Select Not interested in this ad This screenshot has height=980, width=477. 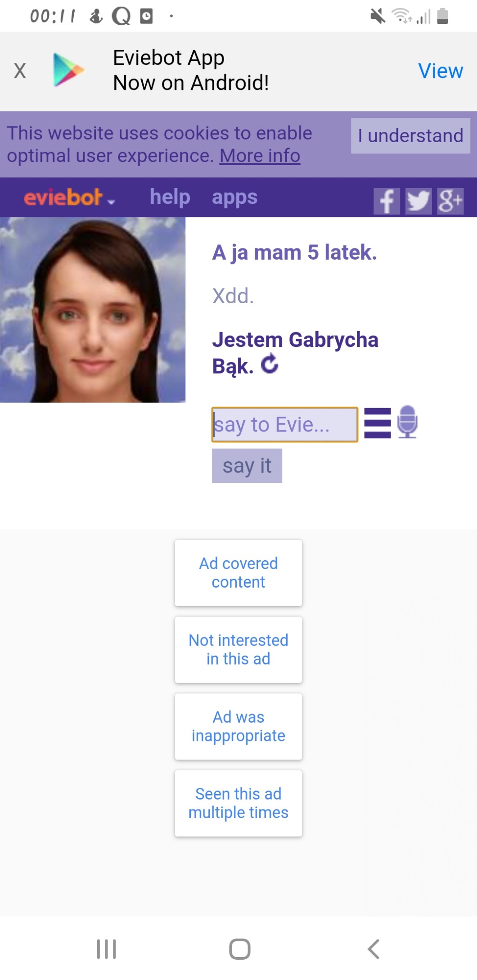pyautogui.click(x=238, y=650)
